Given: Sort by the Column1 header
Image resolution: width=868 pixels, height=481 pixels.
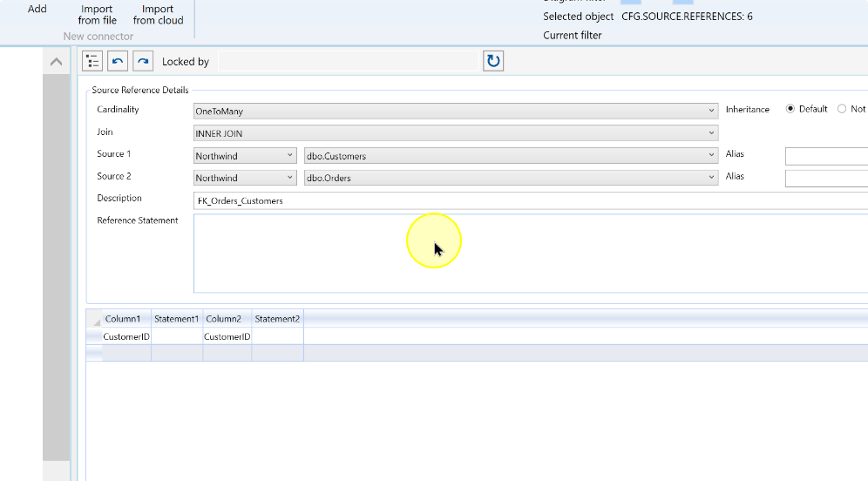Looking at the screenshot, I should [x=126, y=319].
